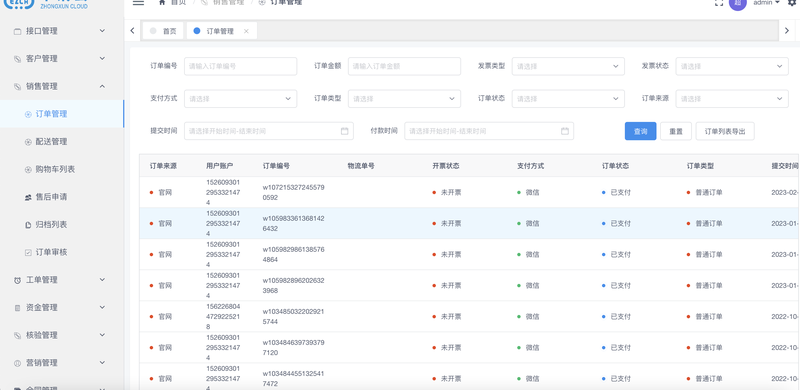The width and height of the screenshot is (800, 390).
Task: Click the 客户管理 sidebar icon
Action: pyautogui.click(x=17, y=59)
